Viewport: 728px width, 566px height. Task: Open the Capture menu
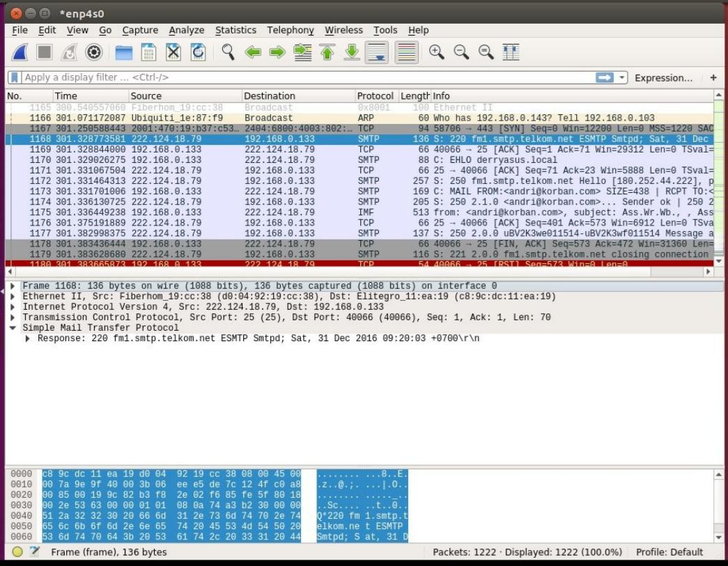coord(140,30)
